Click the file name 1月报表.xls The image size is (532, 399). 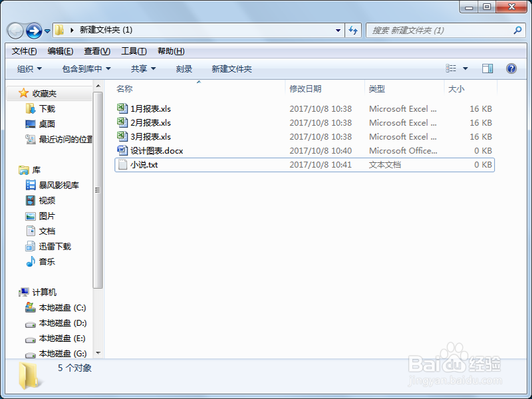151,109
